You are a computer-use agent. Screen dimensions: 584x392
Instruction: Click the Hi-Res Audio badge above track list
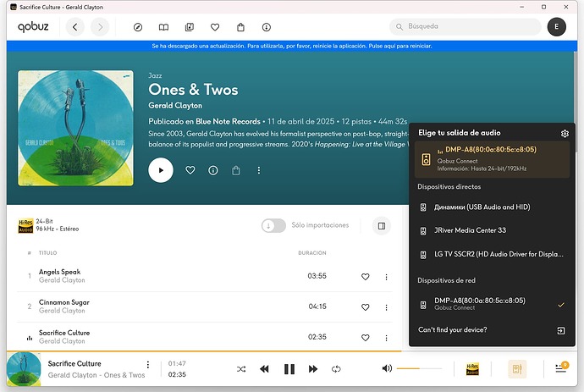tap(25, 225)
